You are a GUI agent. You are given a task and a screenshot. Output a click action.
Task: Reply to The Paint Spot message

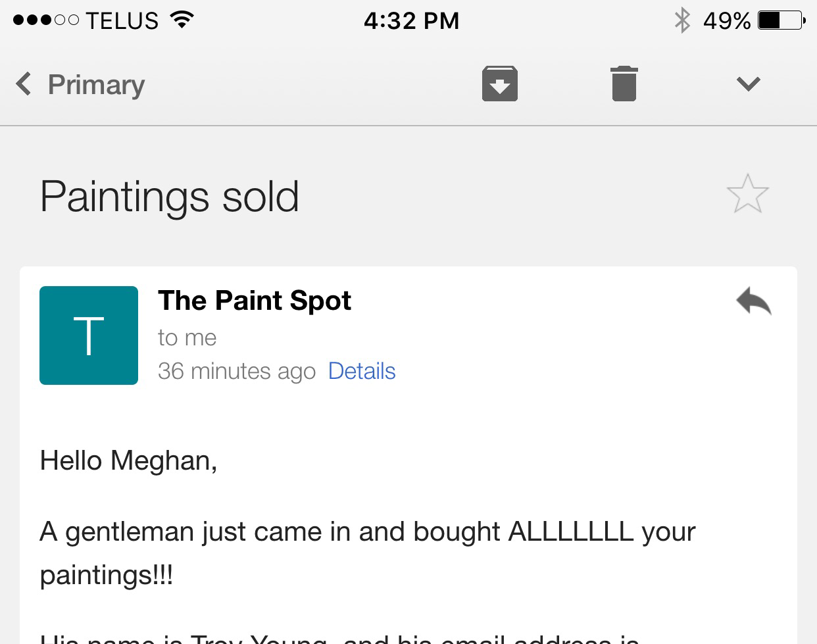(x=754, y=301)
